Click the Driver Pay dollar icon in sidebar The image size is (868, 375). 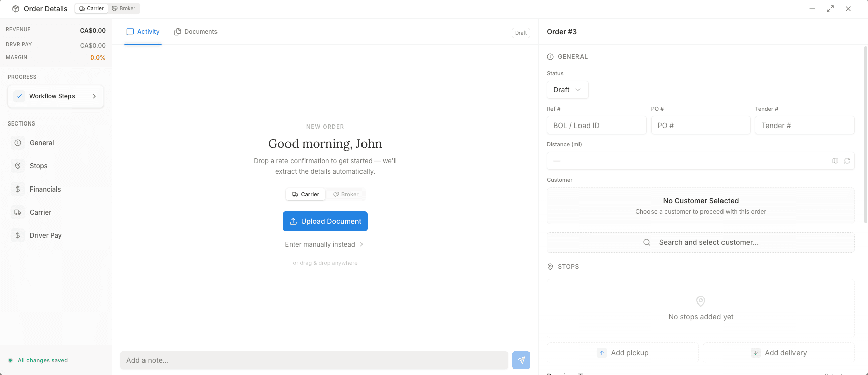tap(18, 235)
